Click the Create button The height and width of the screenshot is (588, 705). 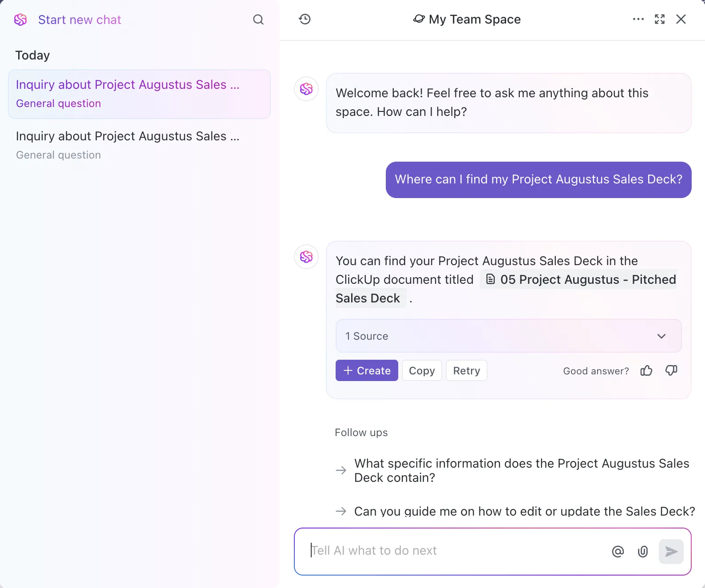367,370
